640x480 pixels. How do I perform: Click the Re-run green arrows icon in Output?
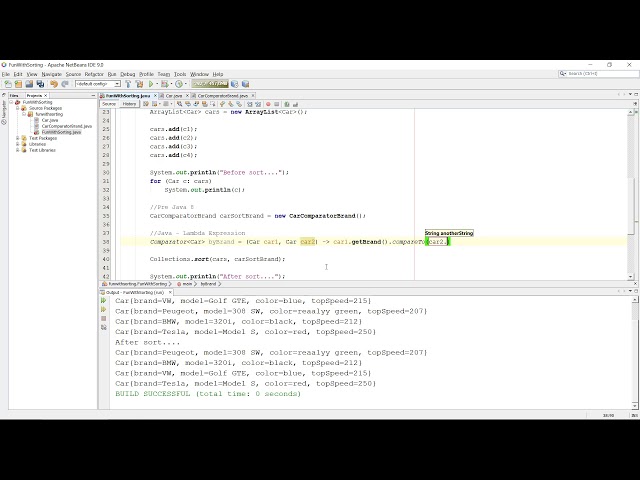(x=103, y=300)
